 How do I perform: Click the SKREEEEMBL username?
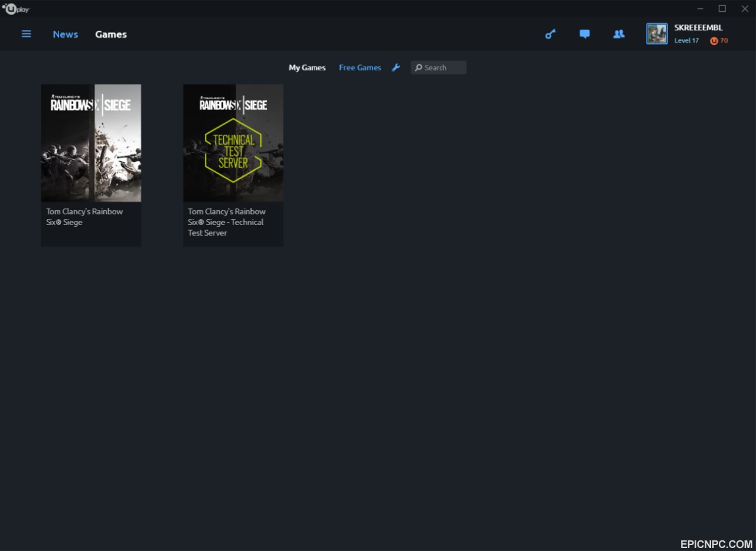pos(698,28)
